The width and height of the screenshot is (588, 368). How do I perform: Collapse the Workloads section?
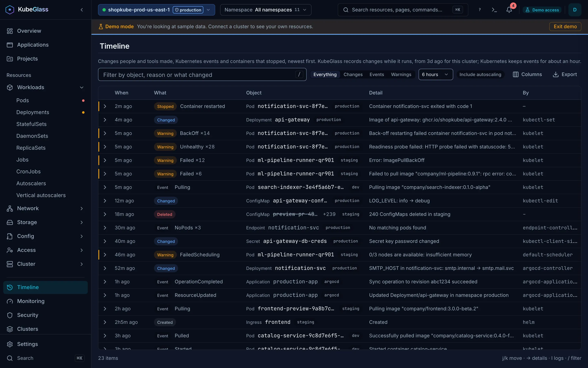coord(46,87)
